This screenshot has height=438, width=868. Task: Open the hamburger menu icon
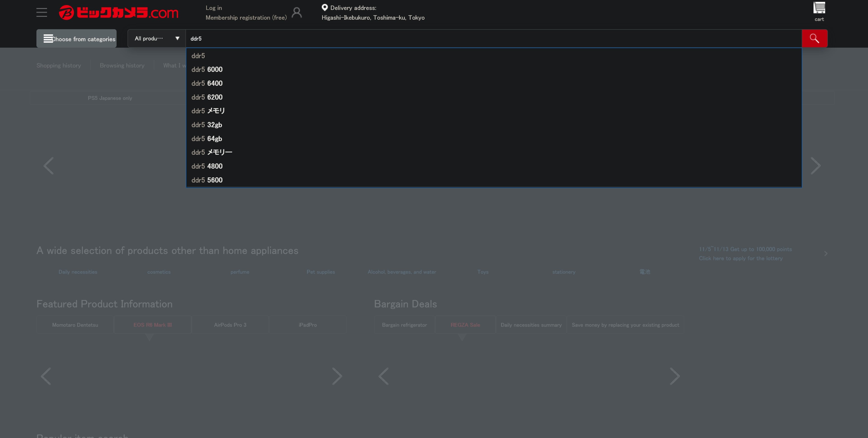[42, 12]
